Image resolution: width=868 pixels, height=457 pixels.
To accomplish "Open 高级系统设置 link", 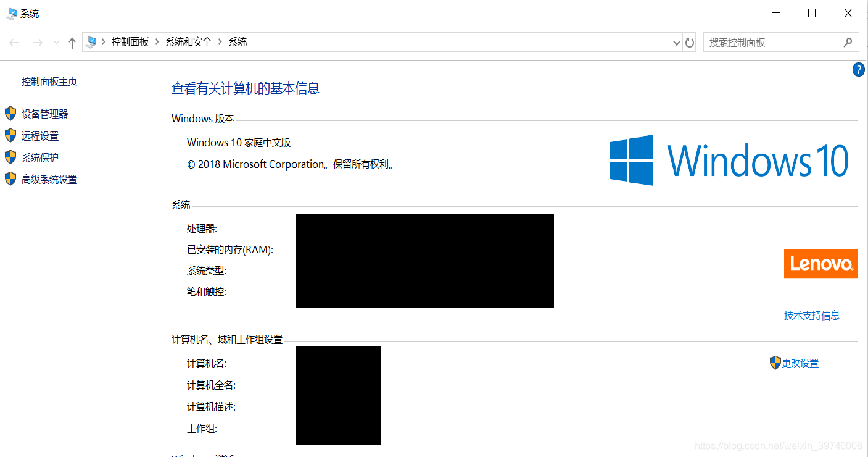I will tap(49, 180).
